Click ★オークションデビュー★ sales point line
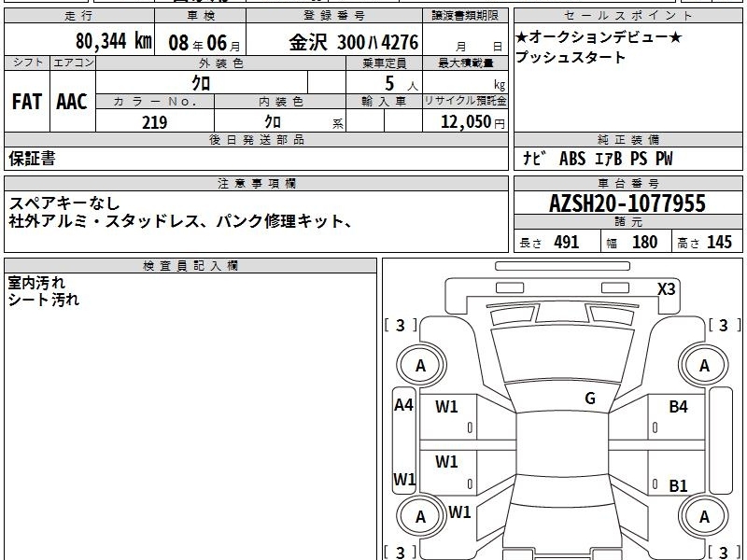The image size is (747, 560). (x=599, y=36)
